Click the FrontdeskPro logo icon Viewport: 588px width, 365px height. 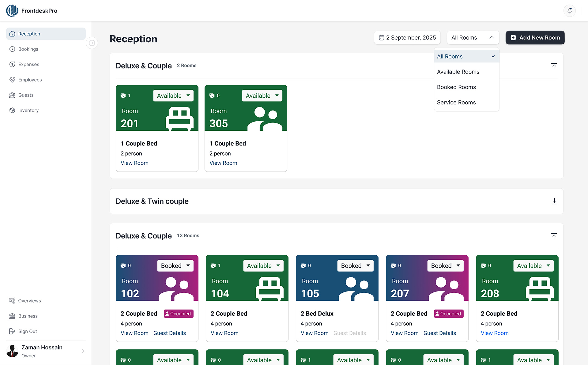[12, 11]
